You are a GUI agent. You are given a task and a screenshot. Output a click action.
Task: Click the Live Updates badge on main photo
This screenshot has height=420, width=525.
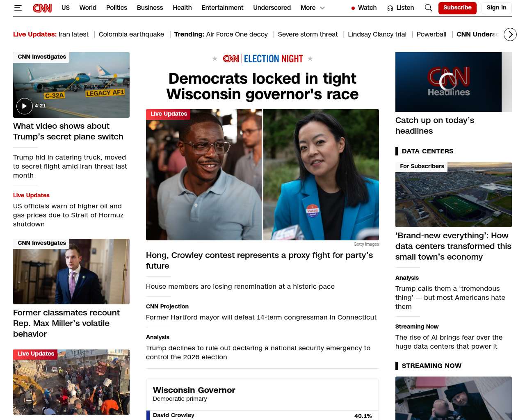(168, 114)
